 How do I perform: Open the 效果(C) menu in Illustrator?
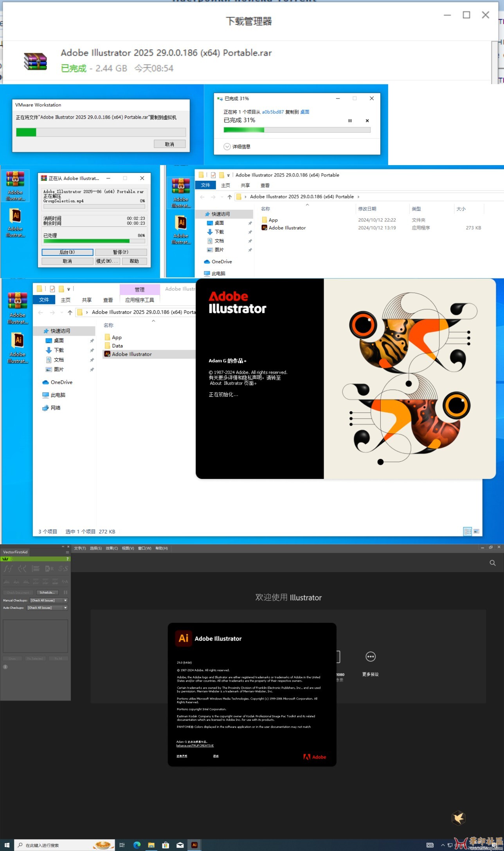coord(112,548)
